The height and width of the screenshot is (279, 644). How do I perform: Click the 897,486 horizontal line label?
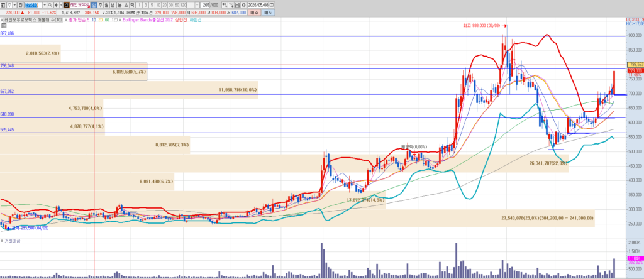[x=8, y=34]
